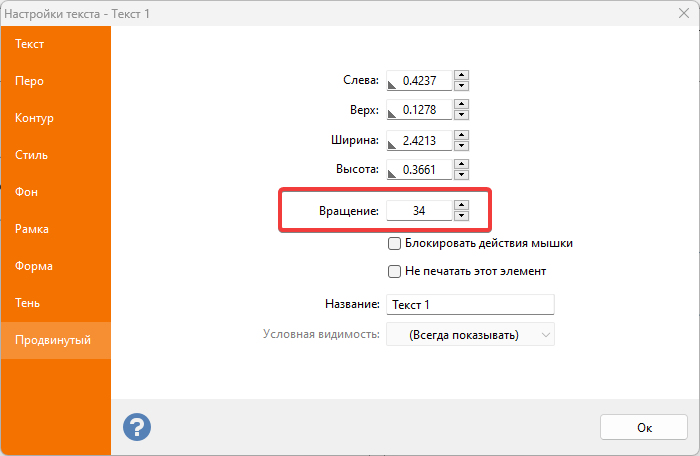Screen dimensions: 700x456
Task: Click the blue help question mark icon
Action: (x=137, y=427)
